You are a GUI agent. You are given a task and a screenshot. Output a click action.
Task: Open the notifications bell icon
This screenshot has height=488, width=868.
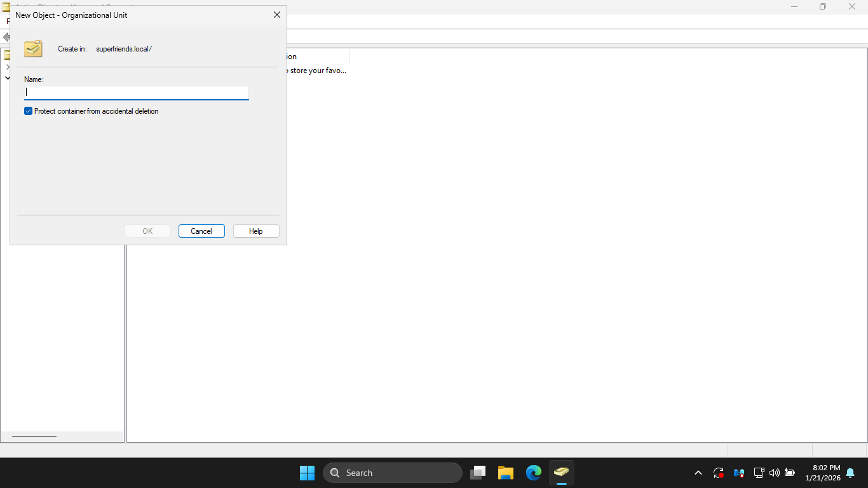pos(850,473)
